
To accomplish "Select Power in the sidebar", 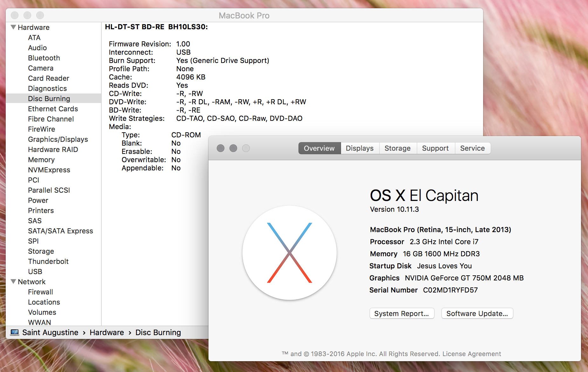I will (x=38, y=200).
